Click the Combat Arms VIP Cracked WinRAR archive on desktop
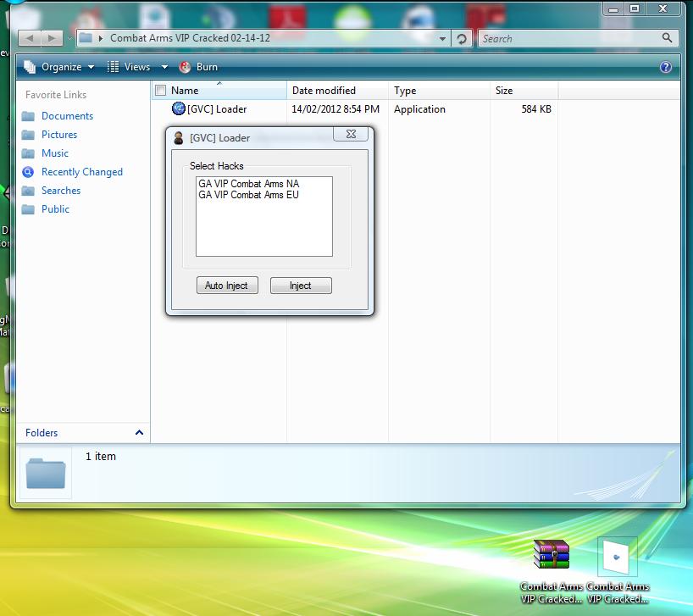Viewport: 693px width, 616px height. pos(552,554)
